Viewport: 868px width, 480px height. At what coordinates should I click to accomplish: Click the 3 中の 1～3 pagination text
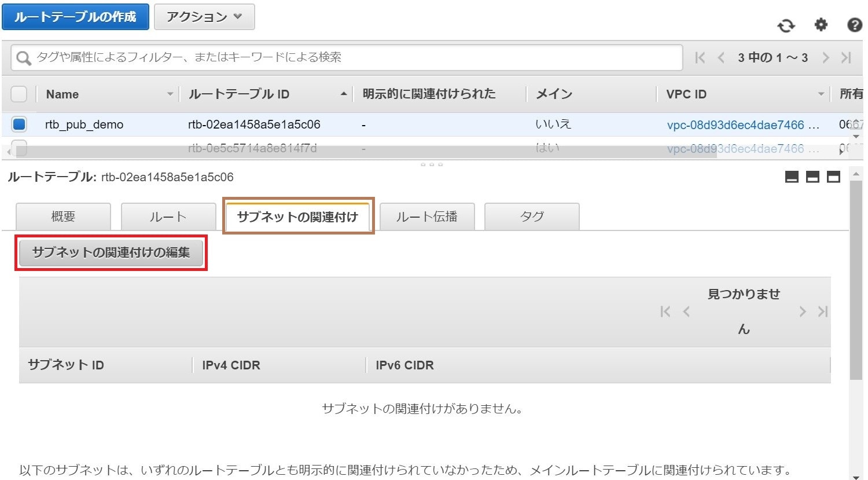(x=773, y=57)
